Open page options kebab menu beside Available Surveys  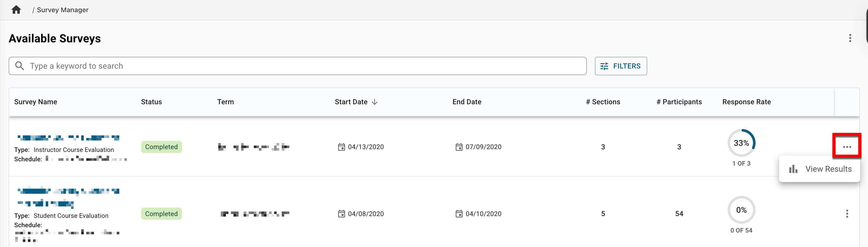pyautogui.click(x=850, y=38)
